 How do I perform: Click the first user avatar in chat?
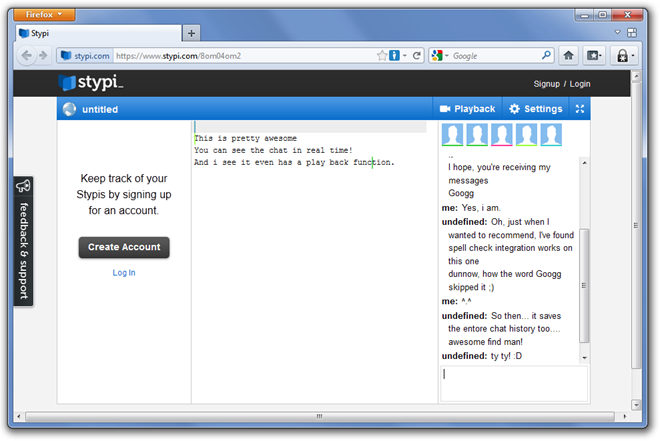pos(454,135)
